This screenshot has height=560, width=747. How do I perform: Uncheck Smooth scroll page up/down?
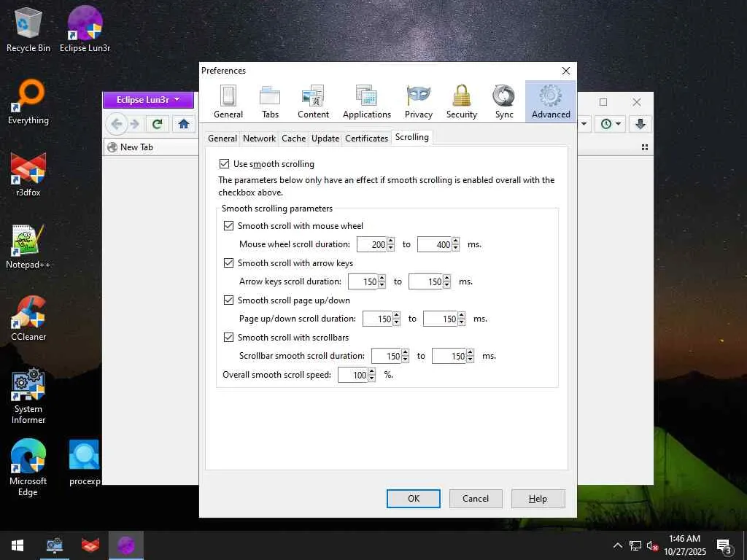[228, 300]
